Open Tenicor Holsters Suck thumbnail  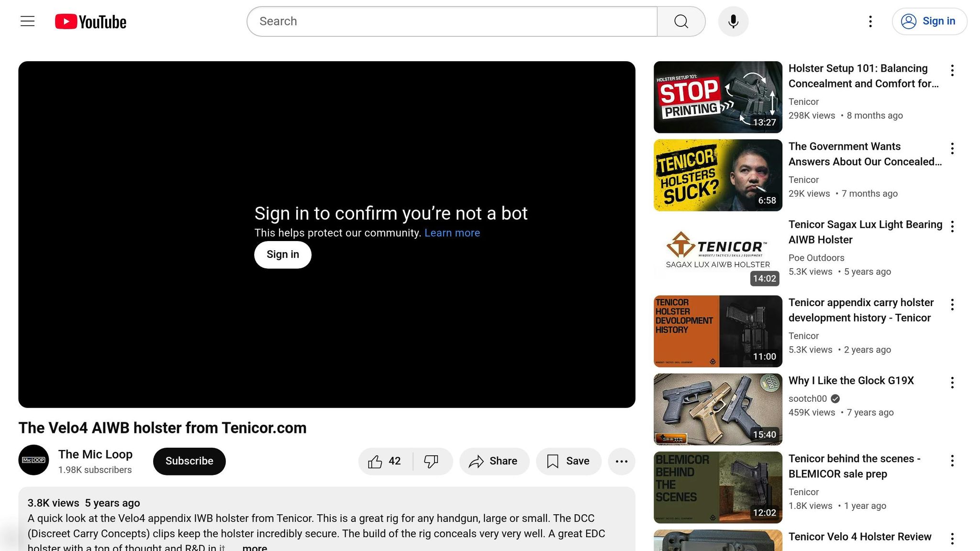(718, 175)
